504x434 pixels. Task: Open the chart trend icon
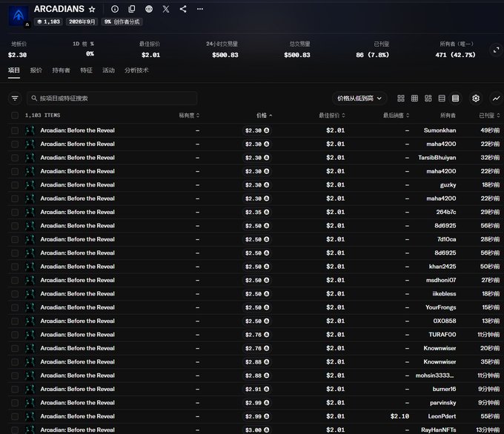[497, 99]
